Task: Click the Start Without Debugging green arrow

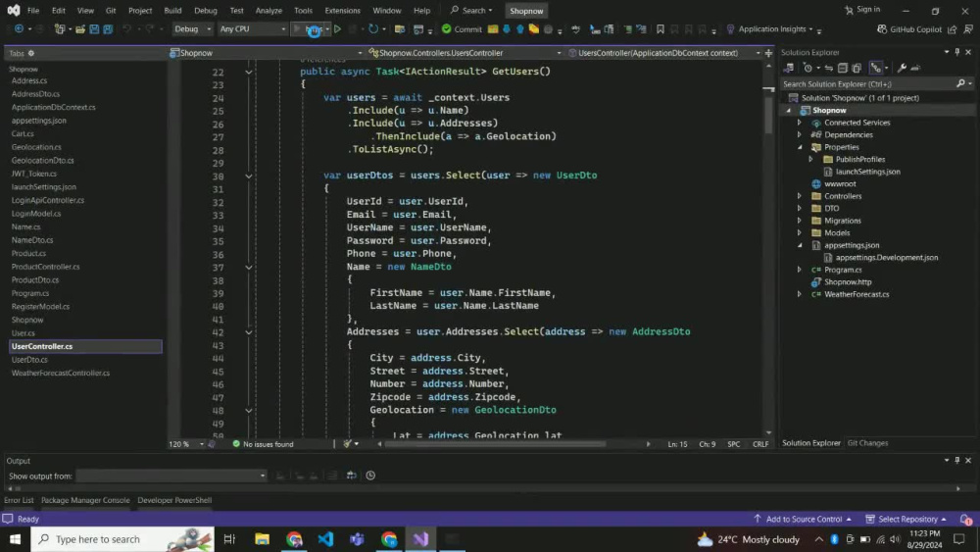Action: [x=337, y=28]
